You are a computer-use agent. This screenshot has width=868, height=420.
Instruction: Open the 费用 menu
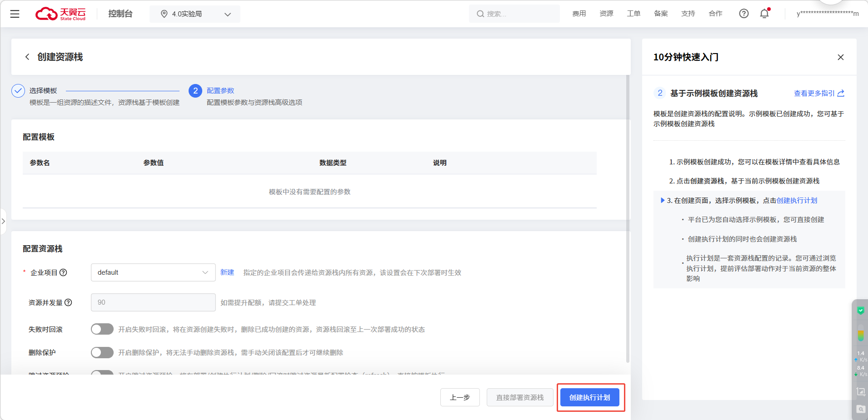tap(579, 14)
